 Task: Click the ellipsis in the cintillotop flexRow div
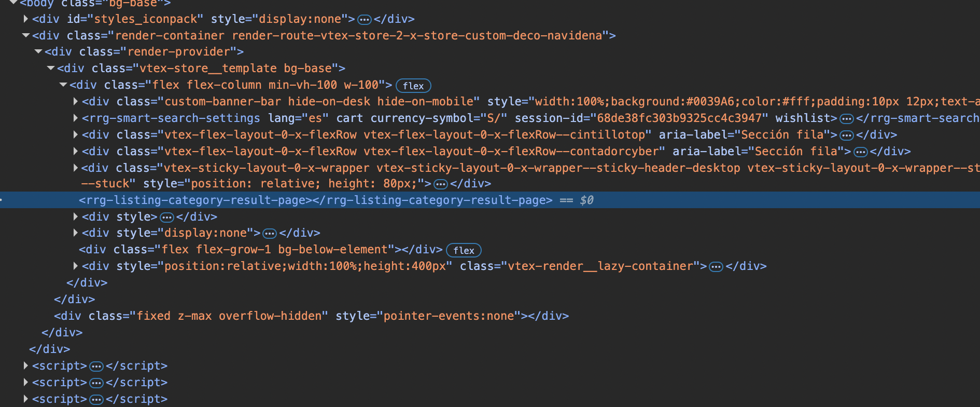tap(846, 135)
